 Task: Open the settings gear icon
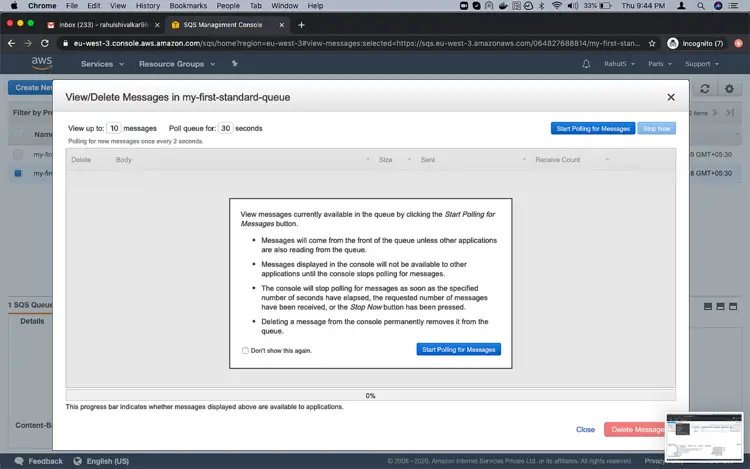coord(729,88)
